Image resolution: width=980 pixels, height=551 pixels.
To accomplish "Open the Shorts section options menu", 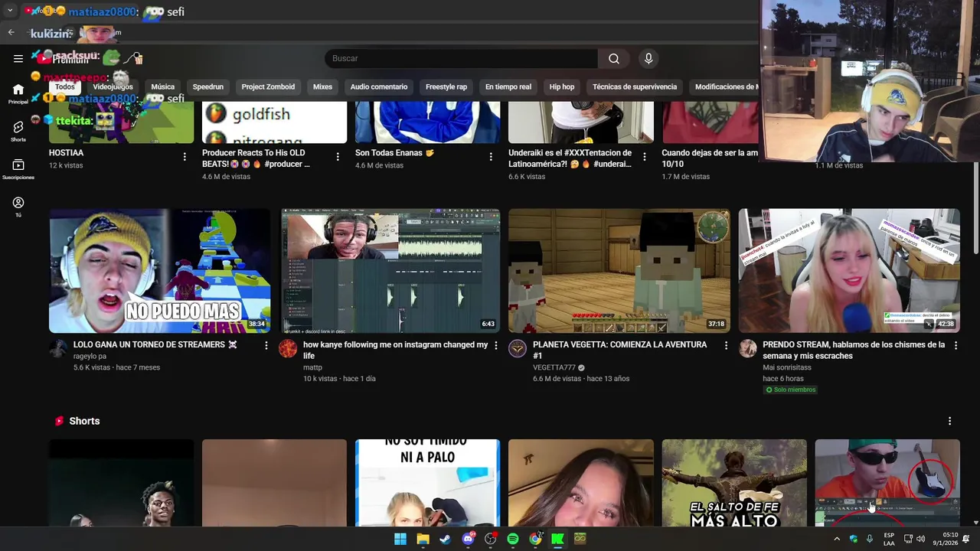I will click(949, 421).
